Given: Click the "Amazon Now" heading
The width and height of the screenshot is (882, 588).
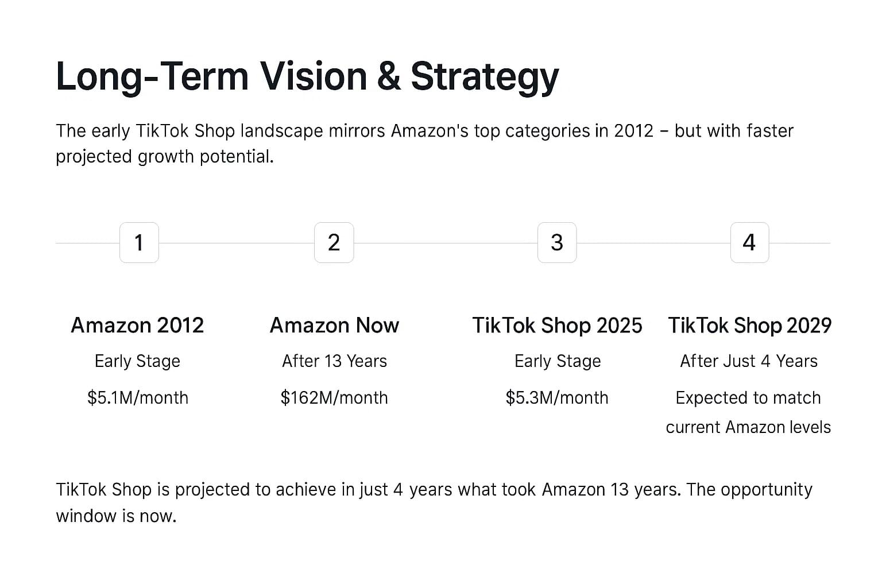Looking at the screenshot, I should [334, 326].
